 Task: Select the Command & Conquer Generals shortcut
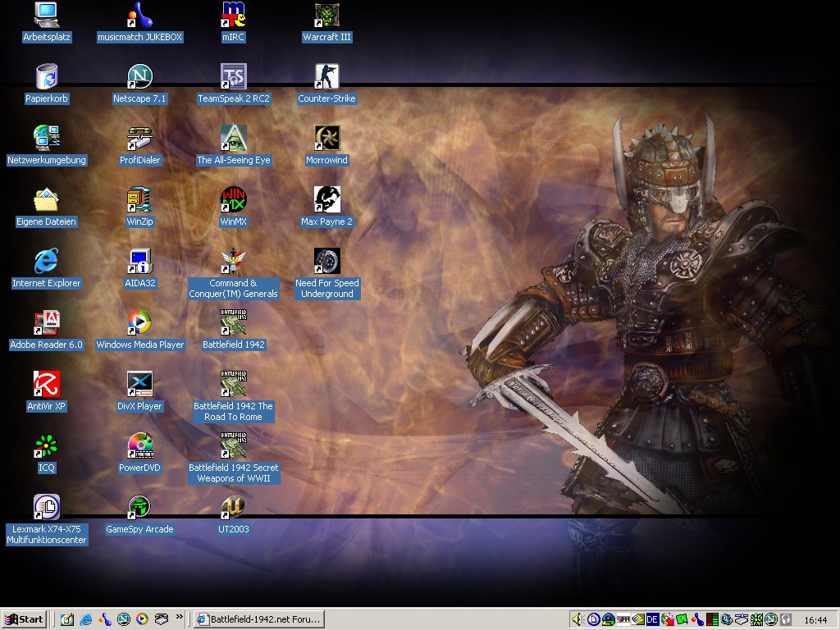click(x=234, y=273)
